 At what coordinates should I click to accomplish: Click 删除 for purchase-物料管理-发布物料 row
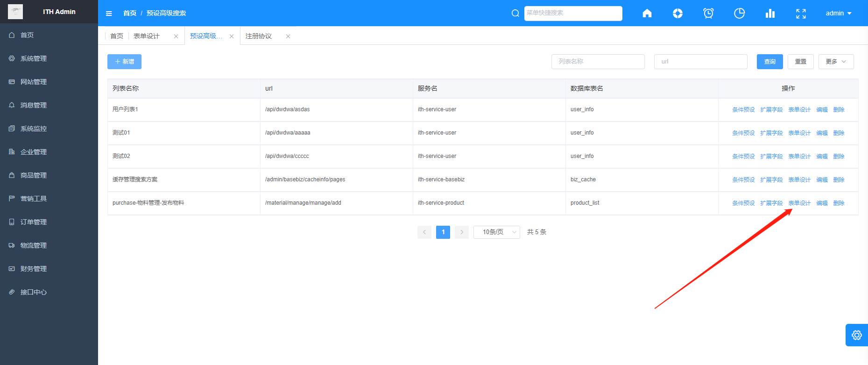click(x=839, y=203)
